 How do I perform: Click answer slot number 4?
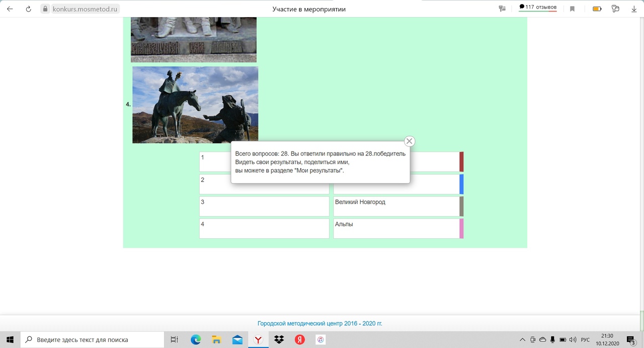264,229
